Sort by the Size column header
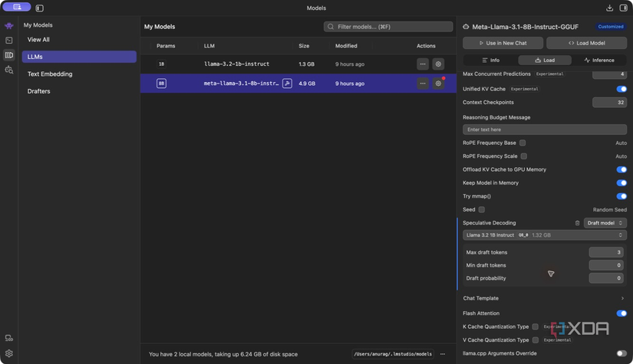The width and height of the screenshot is (633, 364). pyautogui.click(x=304, y=46)
